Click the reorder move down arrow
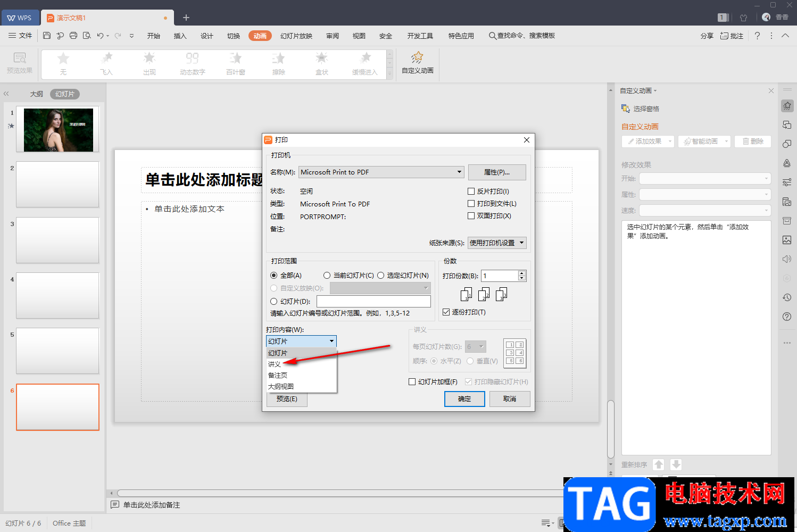The image size is (797, 532). tap(676, 464)
